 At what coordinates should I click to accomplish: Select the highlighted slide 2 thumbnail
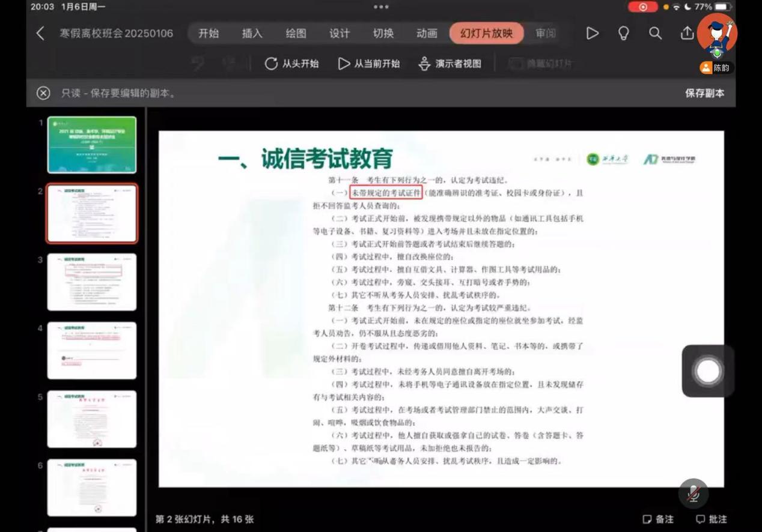(92, 213)
